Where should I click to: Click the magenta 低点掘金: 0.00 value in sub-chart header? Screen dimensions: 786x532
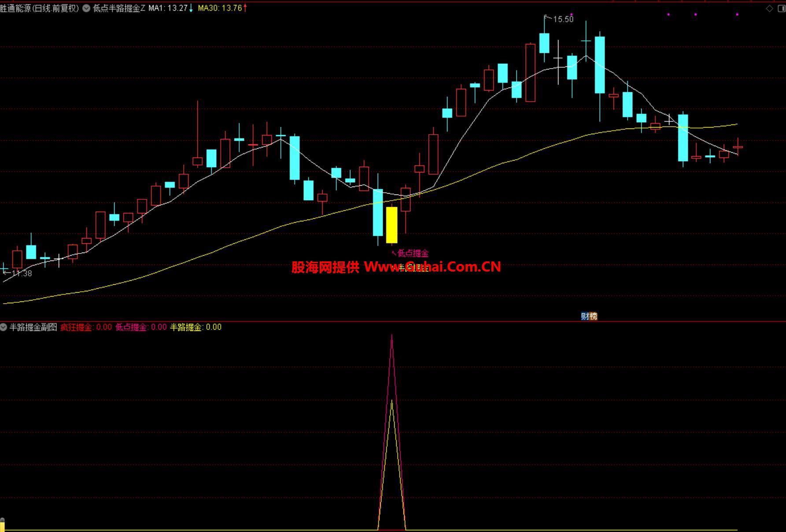coord(141,327)
